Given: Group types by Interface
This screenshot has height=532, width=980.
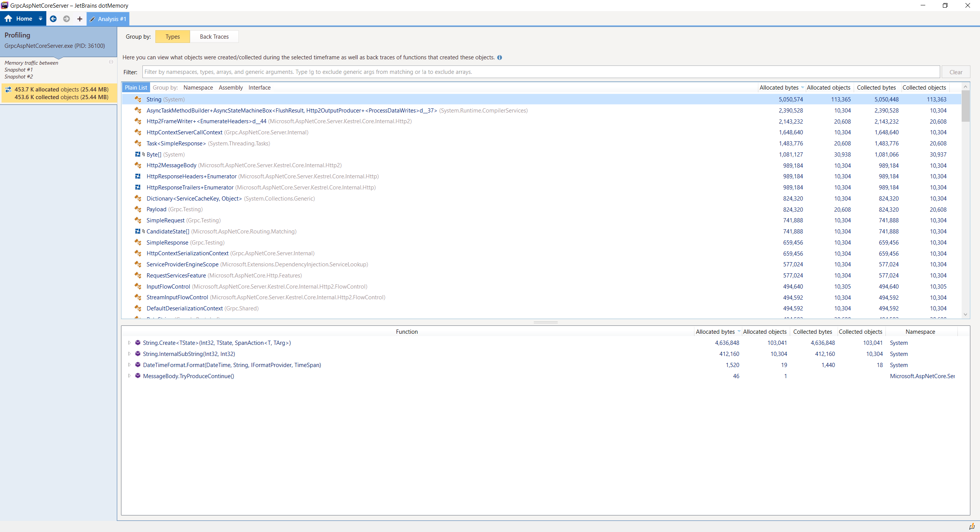Looking at the screenshot, I should pyautogui.click(x=260, y=88).
